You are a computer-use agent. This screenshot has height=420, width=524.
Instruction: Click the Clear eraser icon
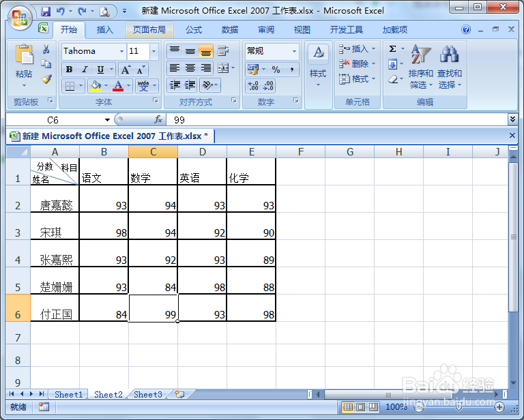pyautogui.click(x=393, y=79)
